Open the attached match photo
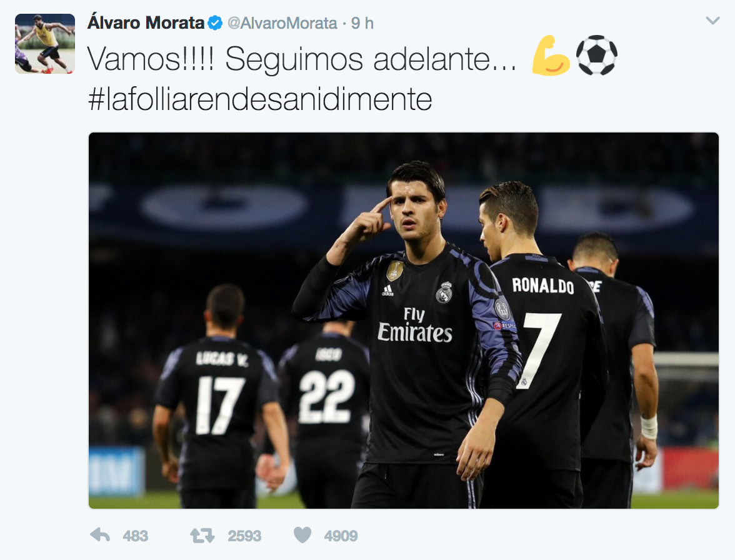Screen dimensions: 735x560 (404, 321)
